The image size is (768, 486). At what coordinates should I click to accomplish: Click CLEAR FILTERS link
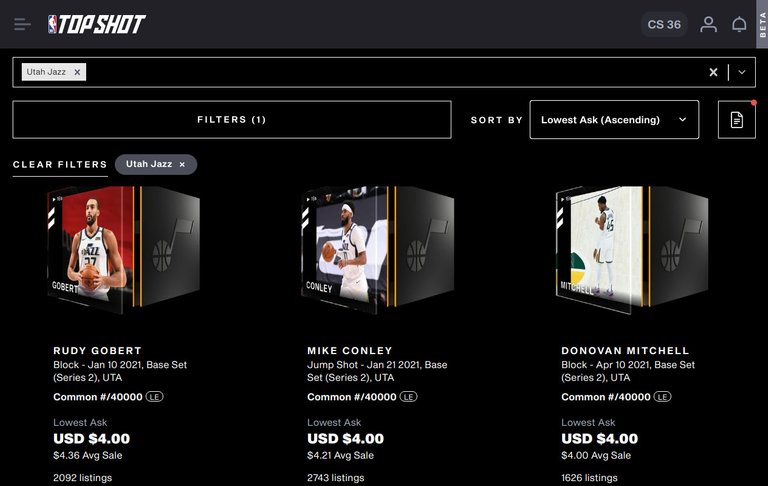tap(60, 165)
